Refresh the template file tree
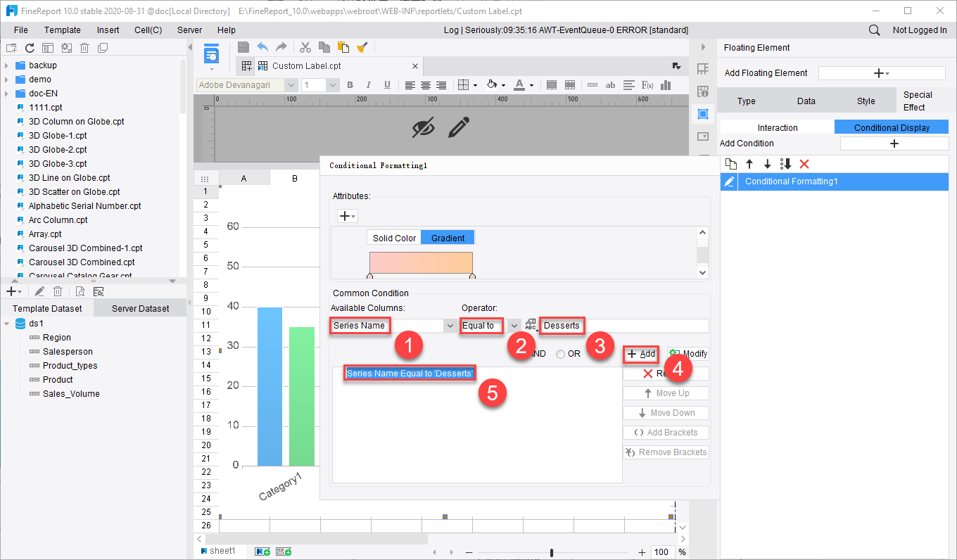This screenshot has height=560, width=957. pos(30,48)
